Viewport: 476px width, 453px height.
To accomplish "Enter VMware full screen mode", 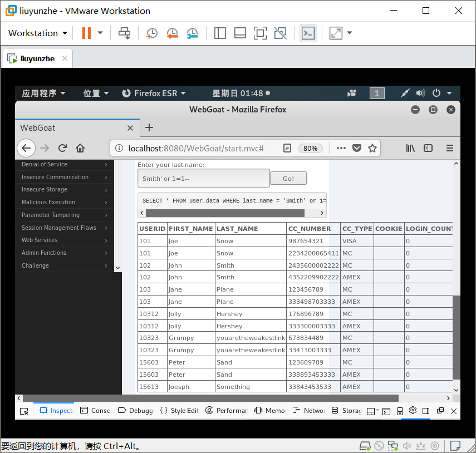I will point(260,33).
